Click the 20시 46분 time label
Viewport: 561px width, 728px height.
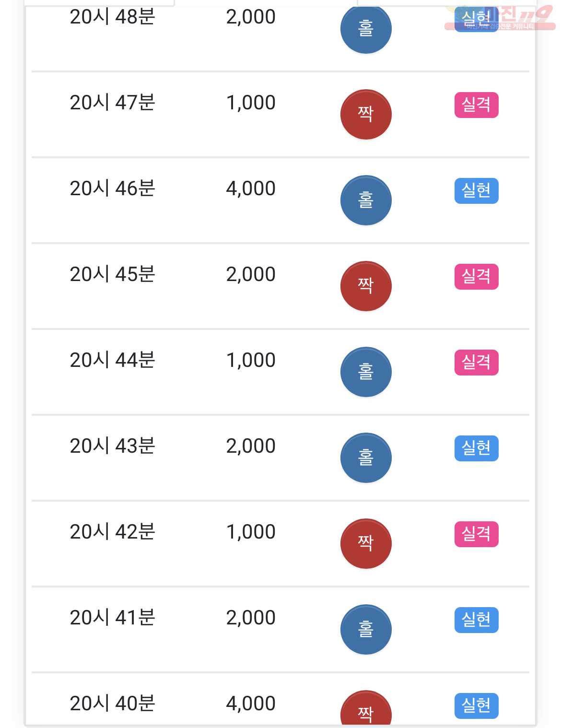pyautogui.click(x=113, y=188)
